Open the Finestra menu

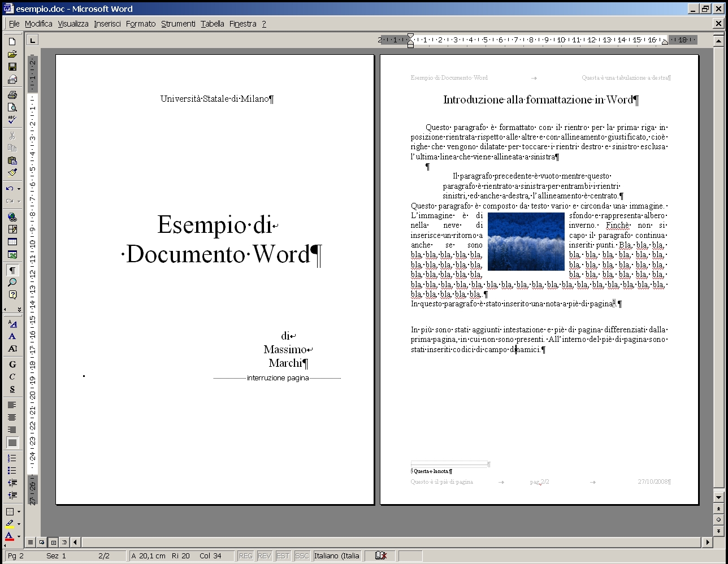click(243, 24)
